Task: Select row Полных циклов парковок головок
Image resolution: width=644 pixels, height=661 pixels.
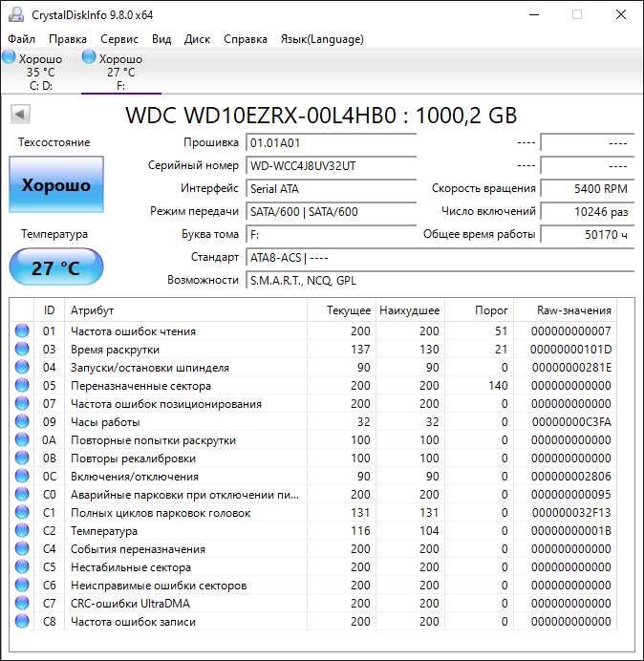Action: pyautogui.click(x=313, y=512)
